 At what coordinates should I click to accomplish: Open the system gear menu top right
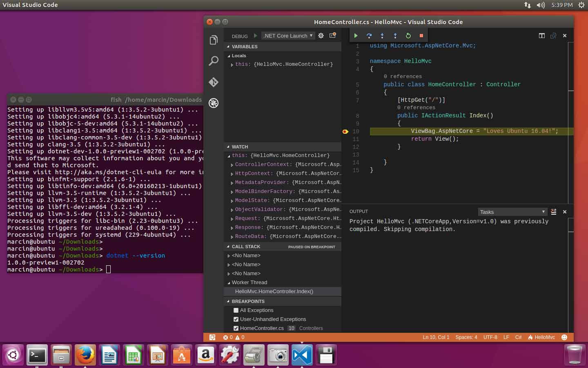pos(581,5)
